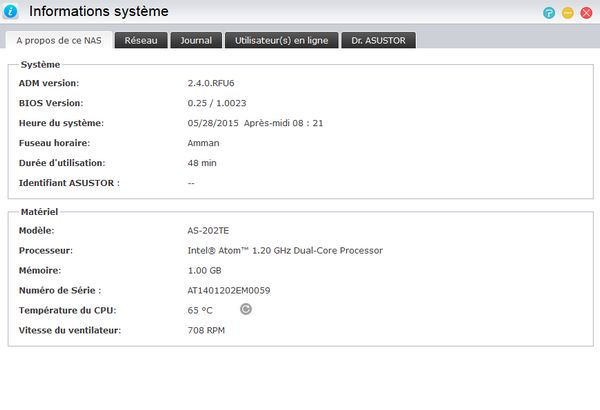Click the Identifiant ASUSTOR label
The height and width of the screenshot is (410, 600).
[69, 183]
